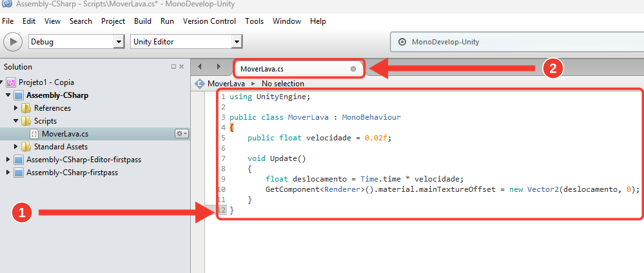Expand the References folder
This screenshot has width=644, height=273.
tap(16, 108)
